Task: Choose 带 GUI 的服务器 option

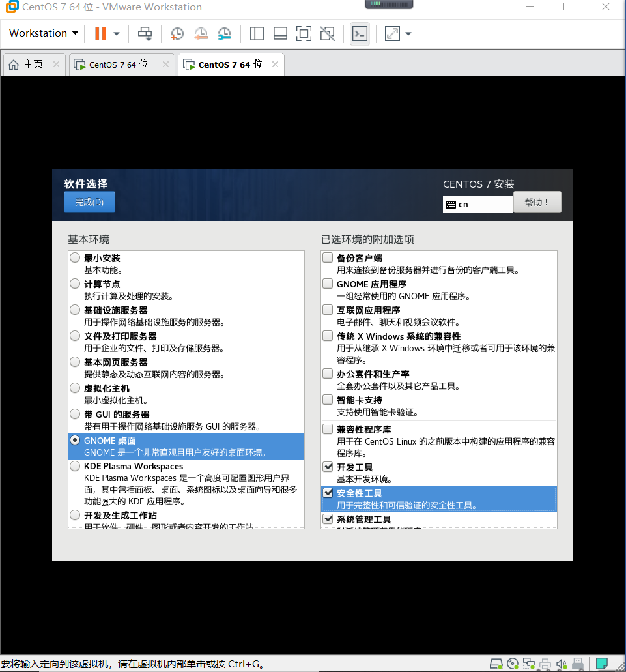Action: click(75, 414)
